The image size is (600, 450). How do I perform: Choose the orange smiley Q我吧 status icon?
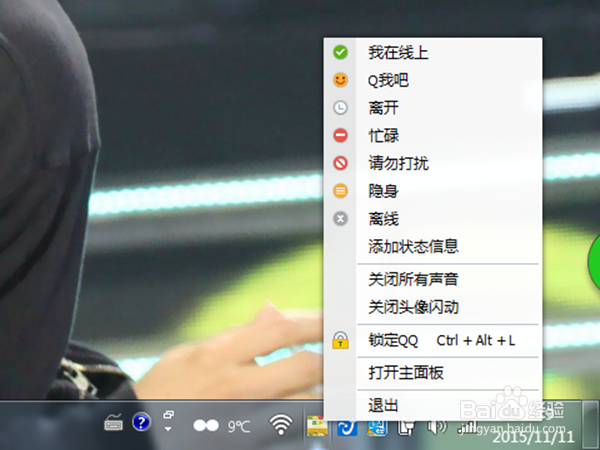click(x=340, y=80)
